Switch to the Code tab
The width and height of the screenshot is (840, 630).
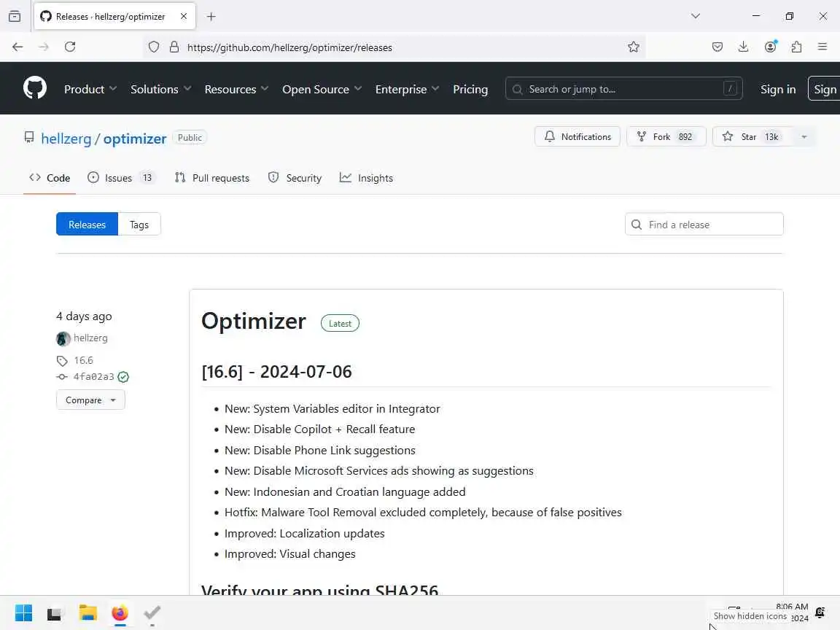50,178
